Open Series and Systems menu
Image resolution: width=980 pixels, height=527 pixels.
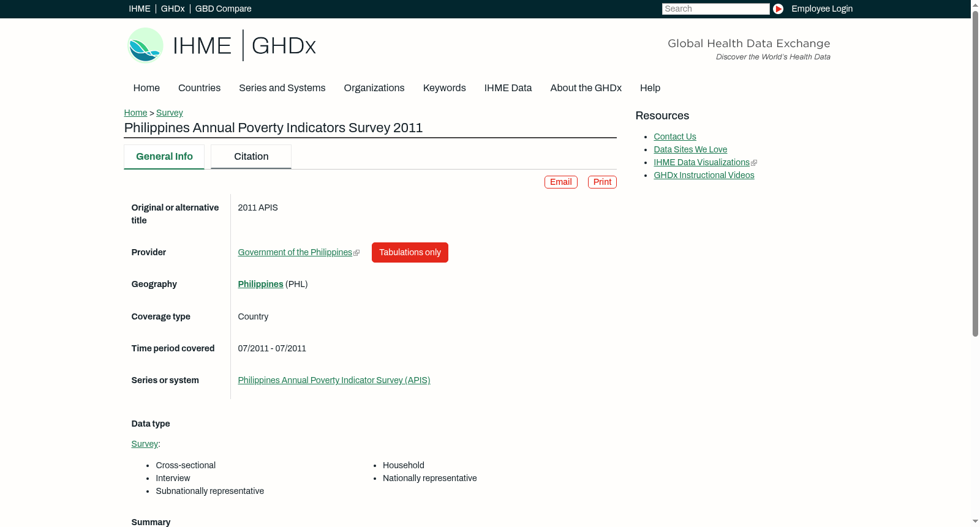point(282,88)
